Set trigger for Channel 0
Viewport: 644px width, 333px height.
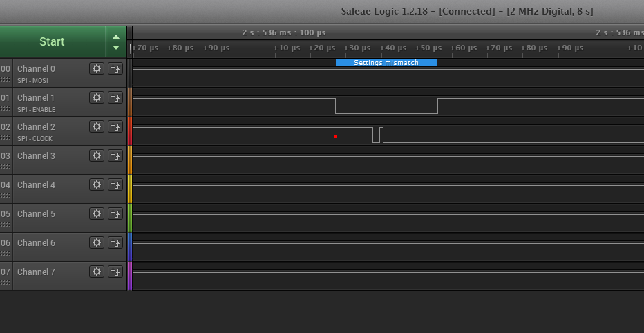click(115, 68)
